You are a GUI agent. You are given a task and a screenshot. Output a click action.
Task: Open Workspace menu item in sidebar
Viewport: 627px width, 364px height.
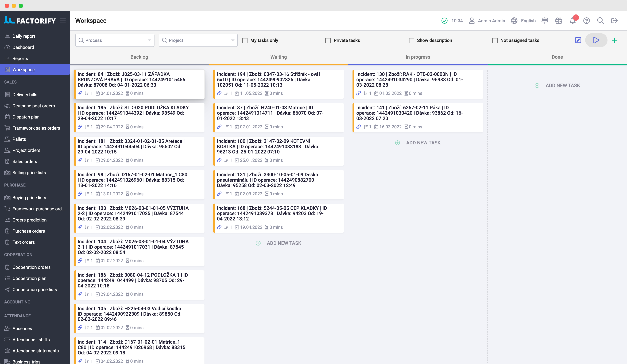point(23,69)
